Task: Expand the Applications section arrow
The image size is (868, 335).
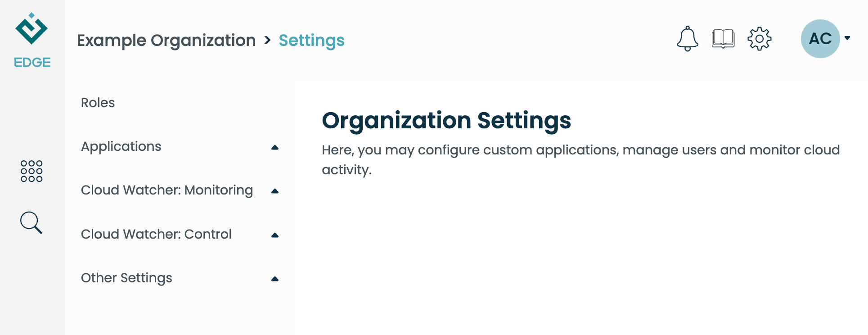Action: point(275,147)
